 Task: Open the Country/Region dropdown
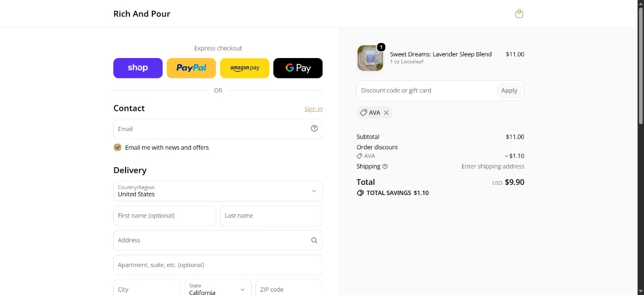[x=218, y=191]
